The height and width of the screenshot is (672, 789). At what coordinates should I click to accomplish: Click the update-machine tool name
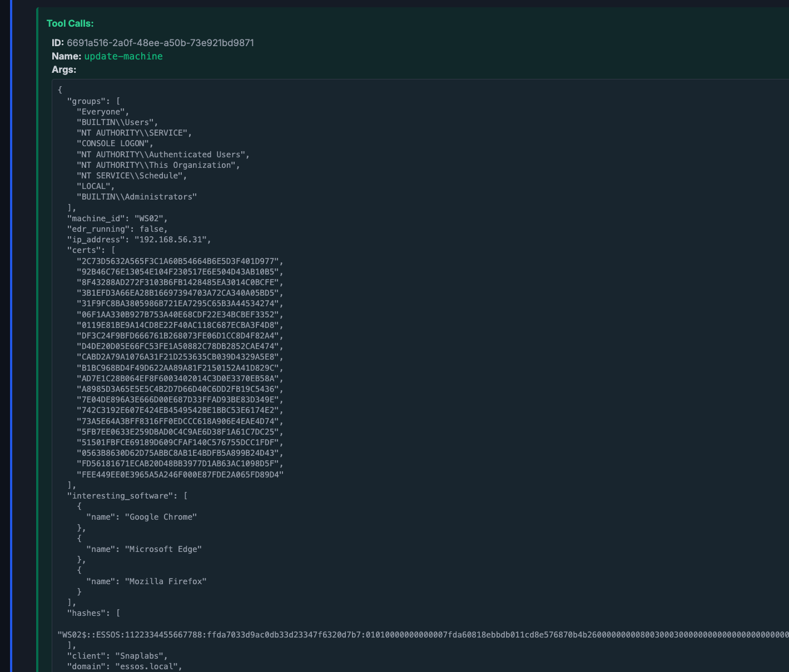click(123, 56)
